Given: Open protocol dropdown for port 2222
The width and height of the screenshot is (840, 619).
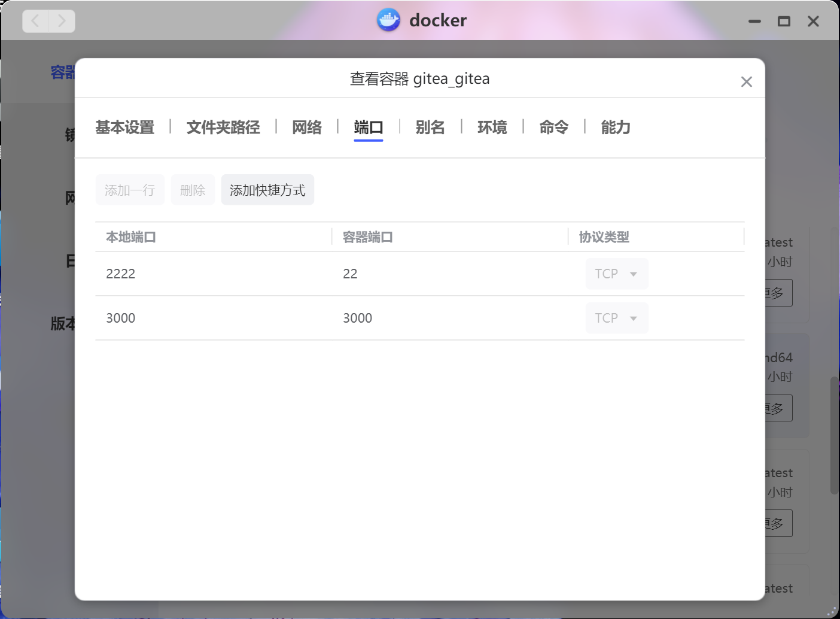Looking at the screenshot, I should 616,274.
